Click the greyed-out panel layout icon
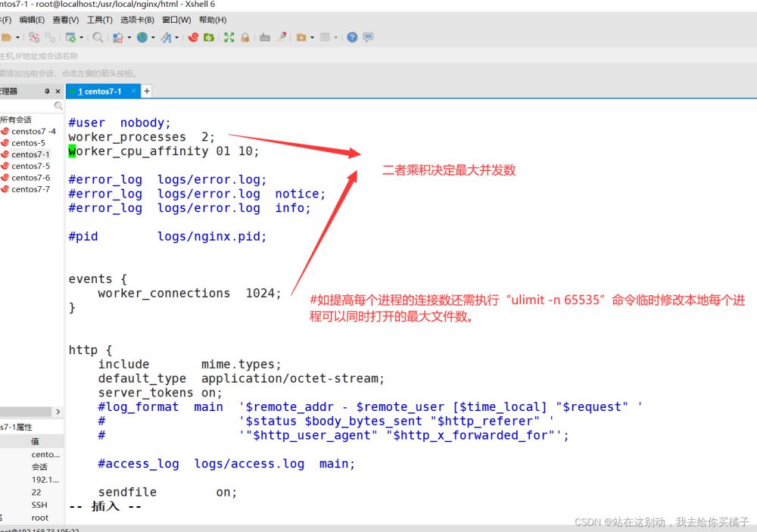 (325, 37)
